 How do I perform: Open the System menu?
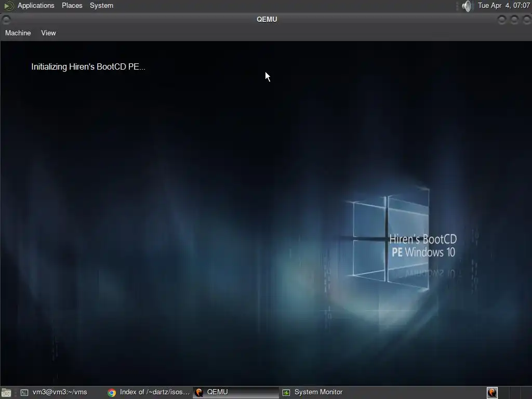click(x=101, y=5)
